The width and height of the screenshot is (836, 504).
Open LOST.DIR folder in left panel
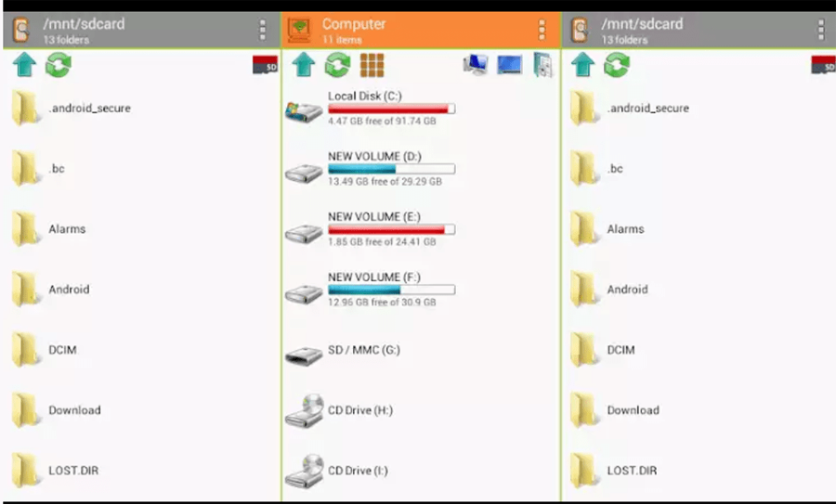point(141,471)
